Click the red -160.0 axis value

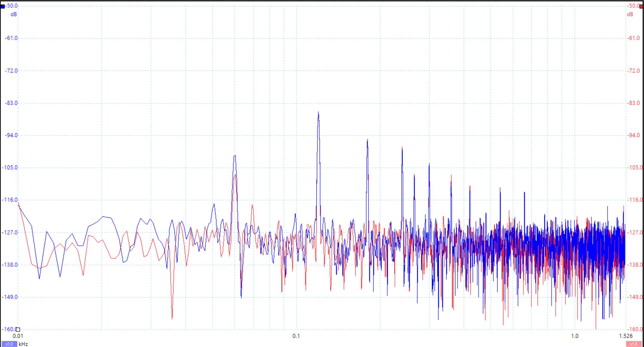pyautogui.click(x=634, y=329)
